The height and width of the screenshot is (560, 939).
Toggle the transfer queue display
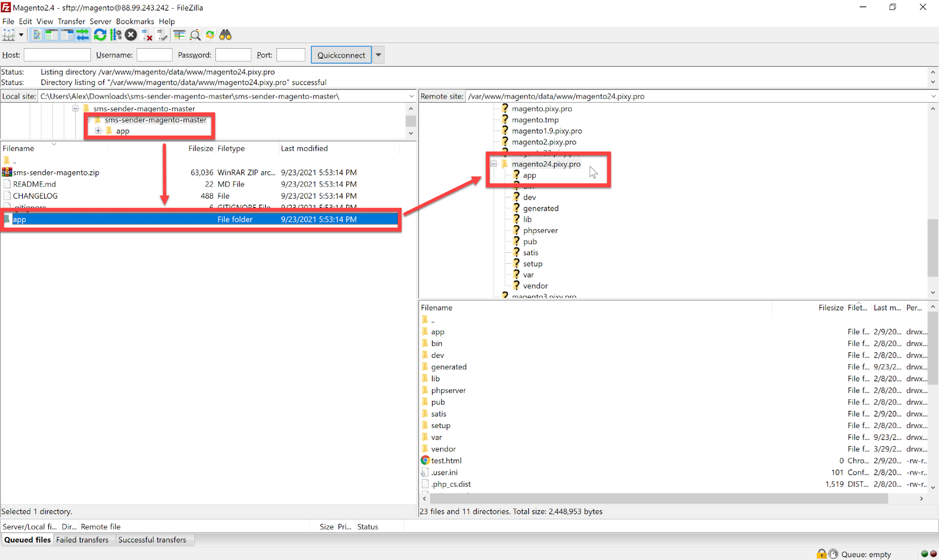pos(82,35)
